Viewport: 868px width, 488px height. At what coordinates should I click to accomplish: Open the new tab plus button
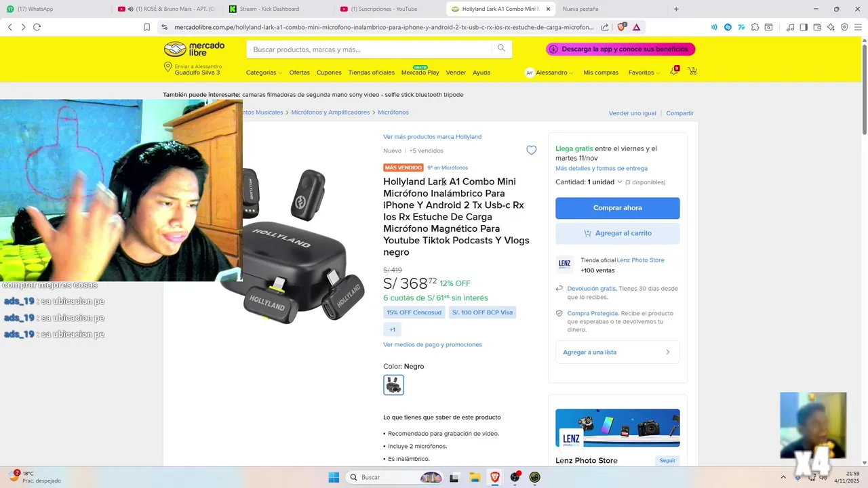tap(676, 9)
